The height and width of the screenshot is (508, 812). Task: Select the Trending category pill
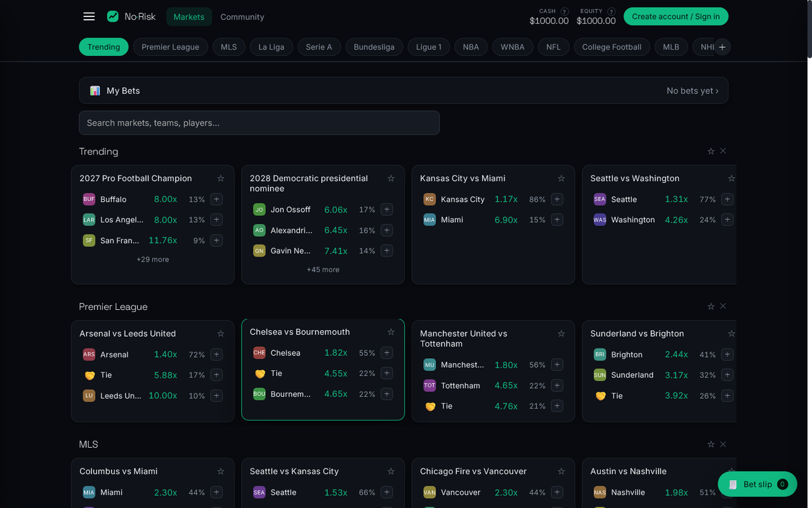104,47
